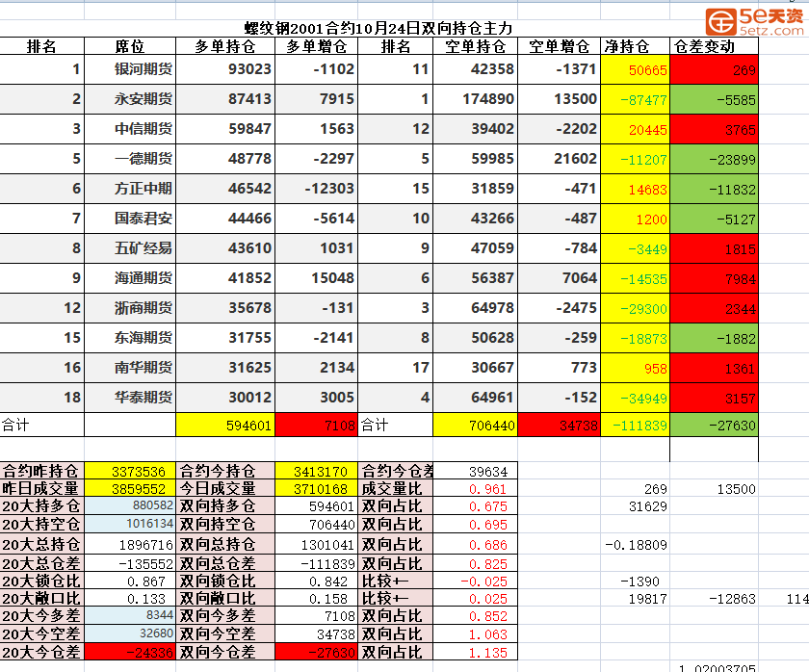Click the 20大锁仓比 value 0.867
This screenshot has width=809, height=672.
(130, 582)
